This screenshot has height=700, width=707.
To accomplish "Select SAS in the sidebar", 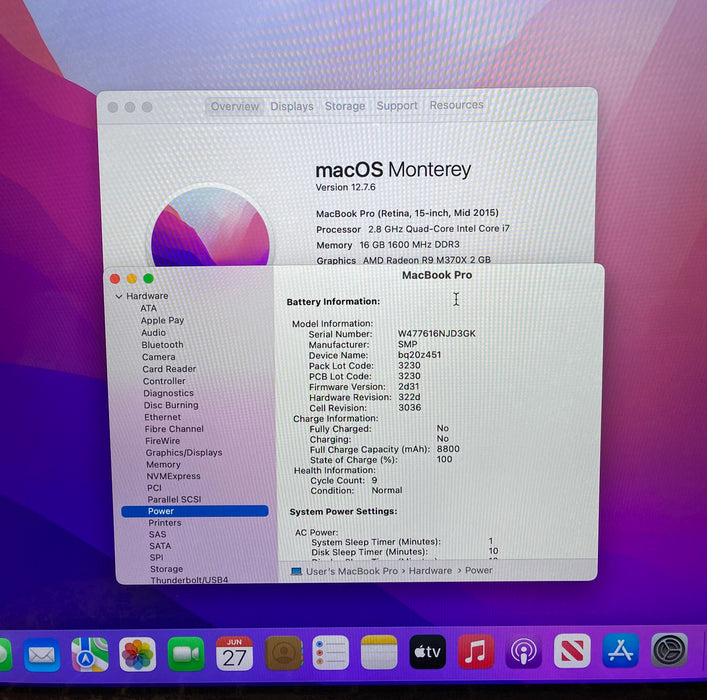I will click(x=157, y=534).
